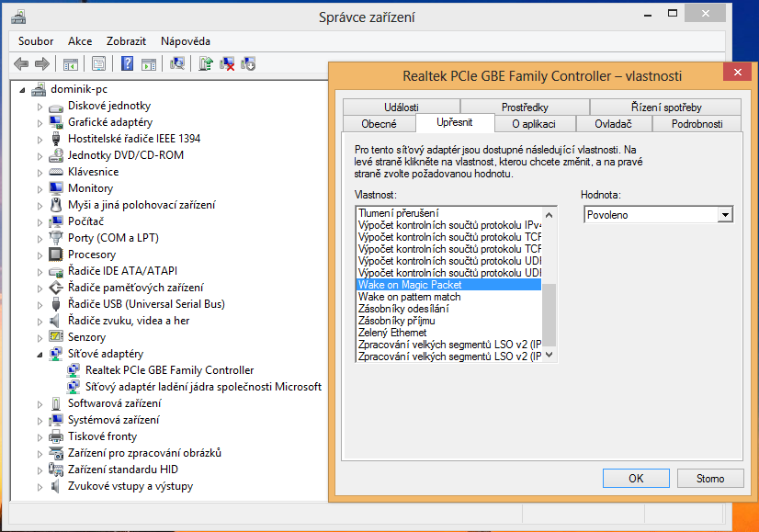Click scroll-down arrow of Vlastnost list
The height and width of the screenshot is (532, 759).
pos(549,355)
